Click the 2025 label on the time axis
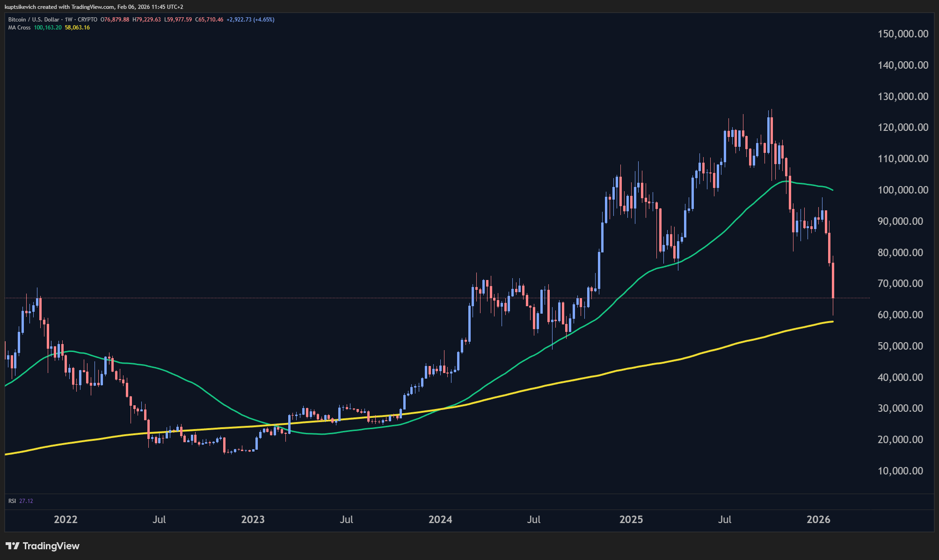 [631, 519]
